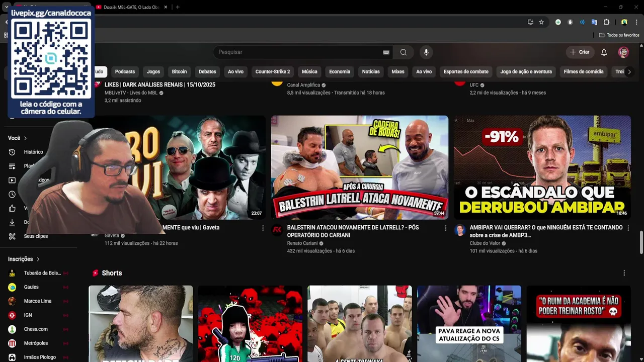The image size is (644, 362).
Task: Open YouTube notifications bell
Action: [x=604, y=52]
